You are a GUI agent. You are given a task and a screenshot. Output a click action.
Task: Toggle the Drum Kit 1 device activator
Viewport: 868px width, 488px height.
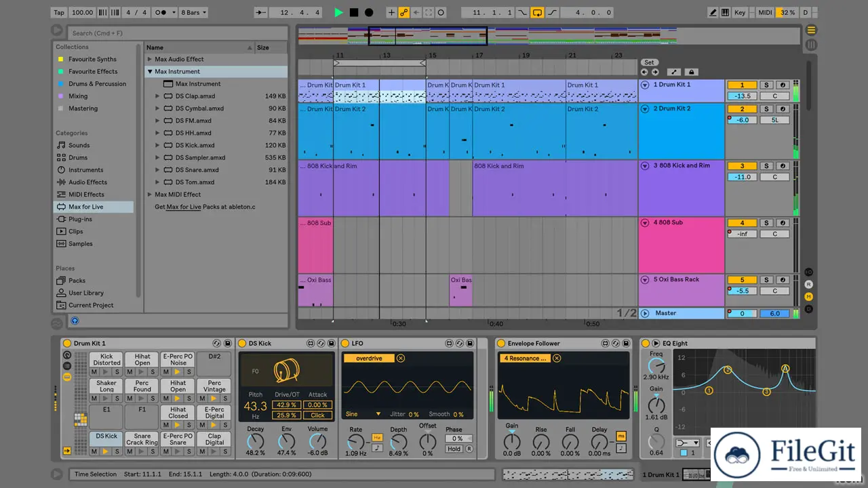coord(66,344)
